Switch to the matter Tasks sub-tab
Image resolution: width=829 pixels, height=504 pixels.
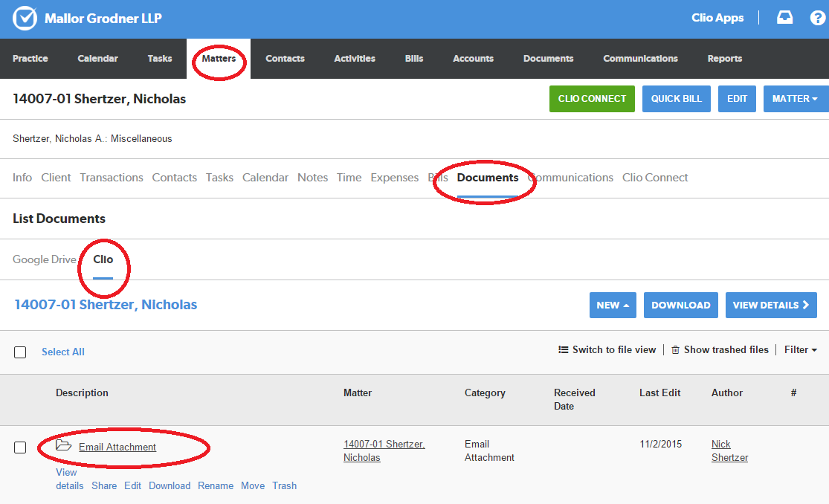click(x=219, y=178)
